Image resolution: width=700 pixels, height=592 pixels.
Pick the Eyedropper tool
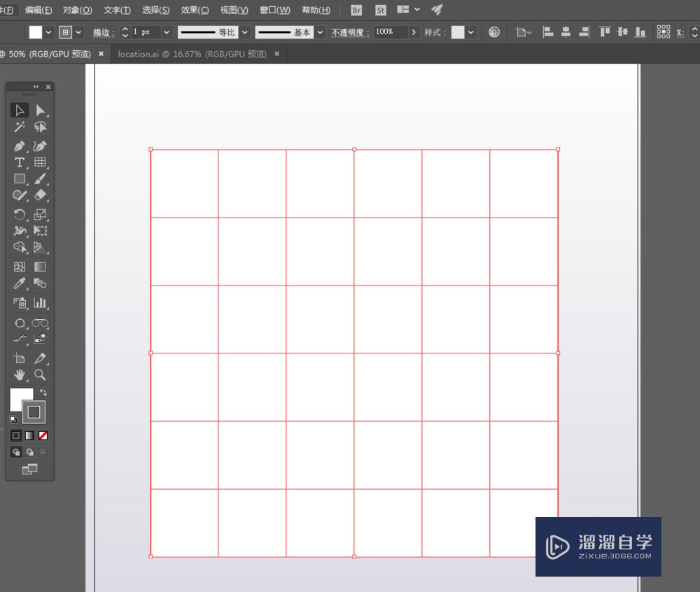pyautogui.click(x=20, y=284)
